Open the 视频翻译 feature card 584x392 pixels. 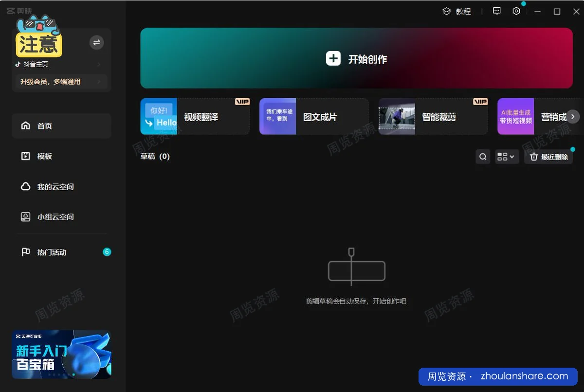(x=195, y=116)
